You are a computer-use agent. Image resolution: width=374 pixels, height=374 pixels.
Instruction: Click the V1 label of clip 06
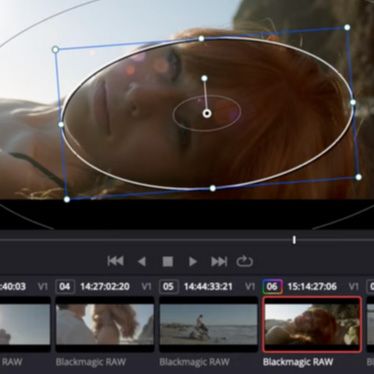pos(354,286)
